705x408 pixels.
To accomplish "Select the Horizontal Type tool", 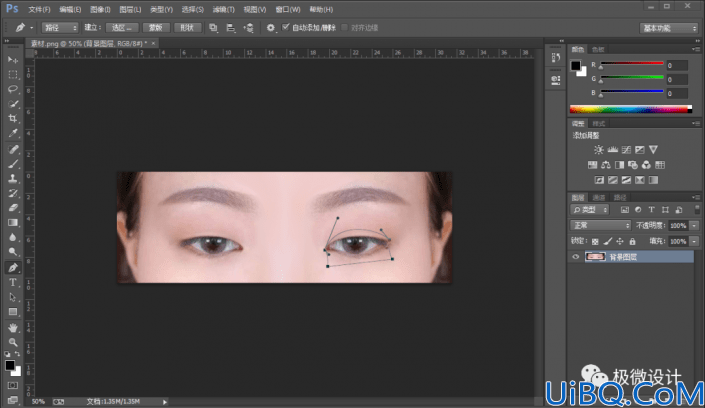I will tap(13, 282).
